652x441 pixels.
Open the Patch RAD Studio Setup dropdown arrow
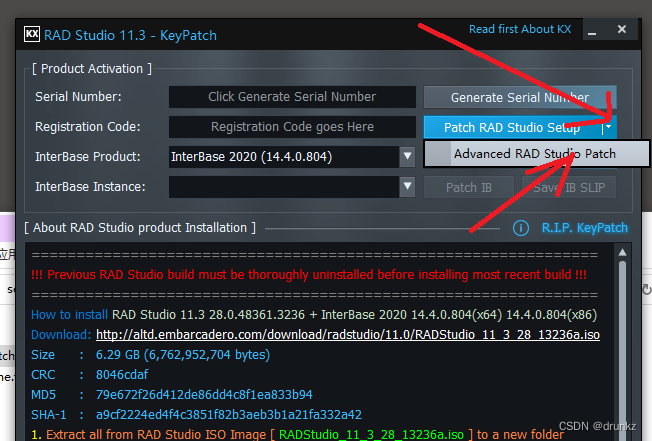coord(609,127)
